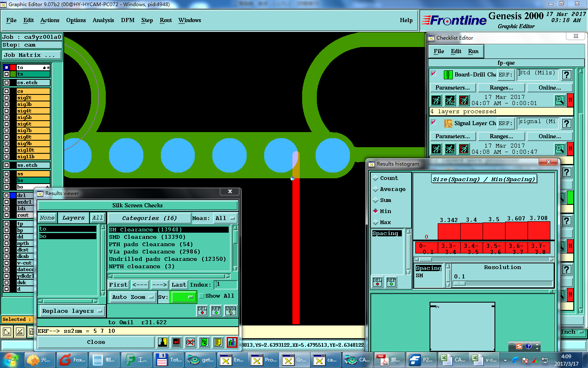The height and width of the screenshot is (368, 588).
Task: Select layer bo in Results viewer list
Action: click(x=67, y=236)
